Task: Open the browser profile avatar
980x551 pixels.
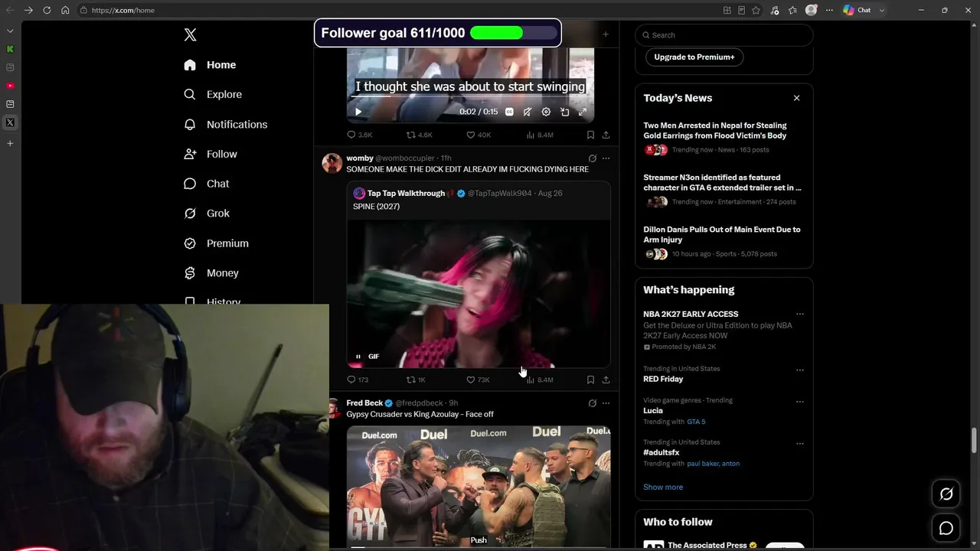Action: tap(812, 10)
